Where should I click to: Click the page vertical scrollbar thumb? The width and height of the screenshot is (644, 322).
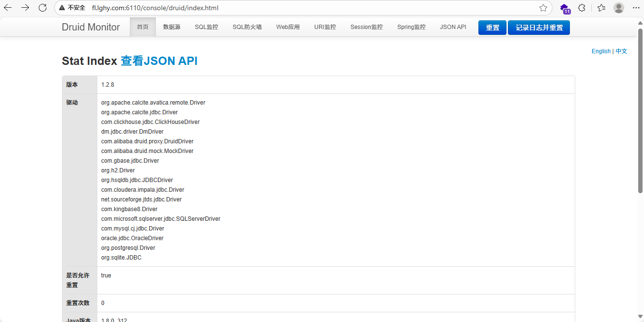pos(640,110)
